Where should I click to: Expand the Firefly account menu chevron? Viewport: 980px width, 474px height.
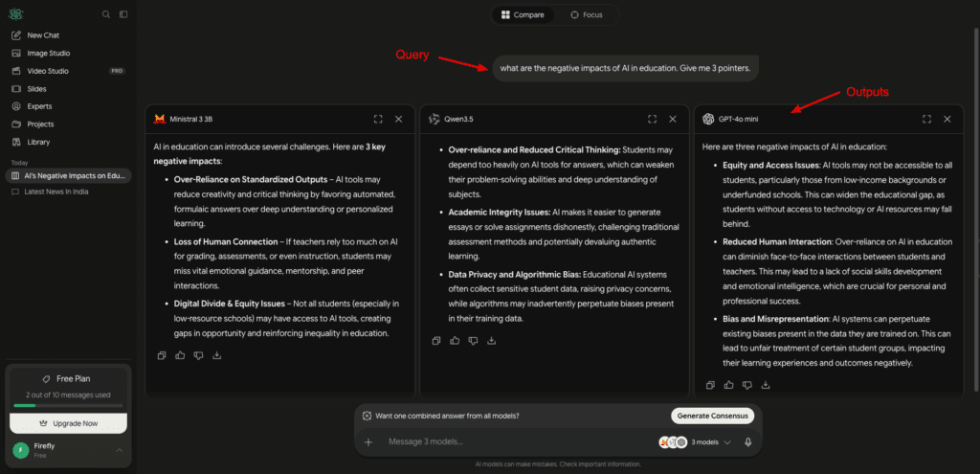120,450
